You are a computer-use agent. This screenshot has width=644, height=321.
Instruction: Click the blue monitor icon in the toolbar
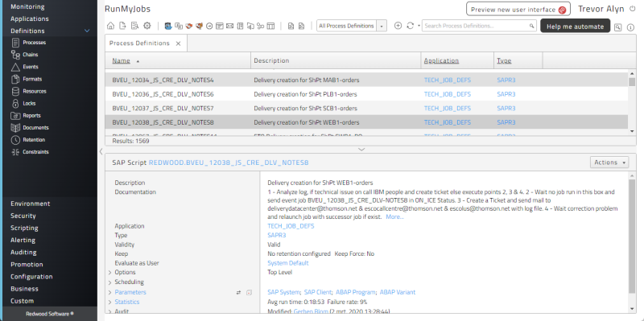click(x=168, y=26)
